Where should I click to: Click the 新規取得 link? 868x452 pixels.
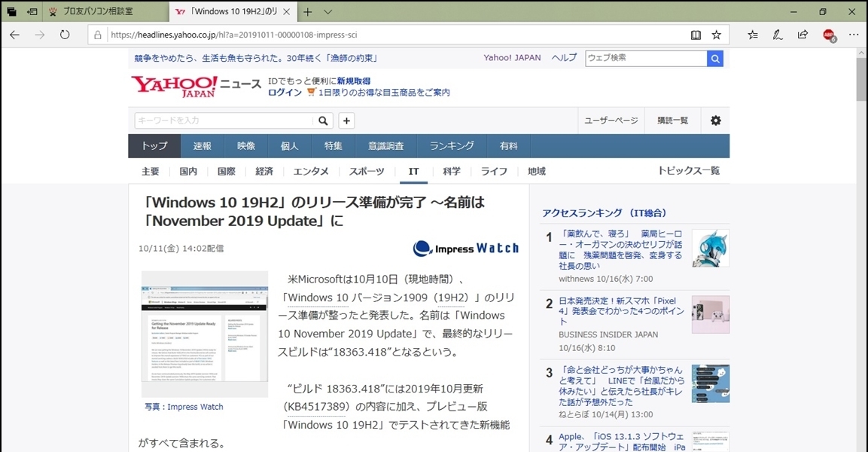click(354, 81)
